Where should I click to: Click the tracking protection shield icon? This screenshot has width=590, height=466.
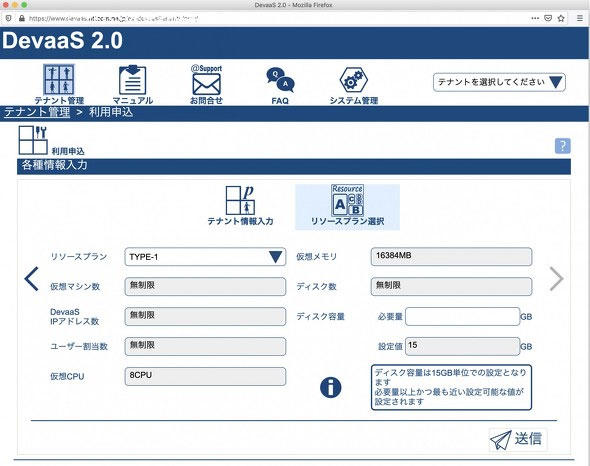tap(9, 18)
